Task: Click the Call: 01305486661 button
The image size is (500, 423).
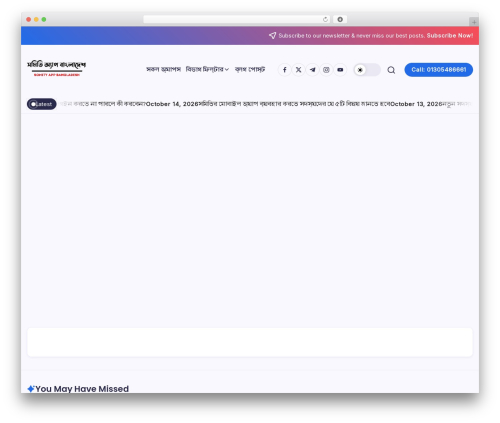Action: (x=438, y=70)
